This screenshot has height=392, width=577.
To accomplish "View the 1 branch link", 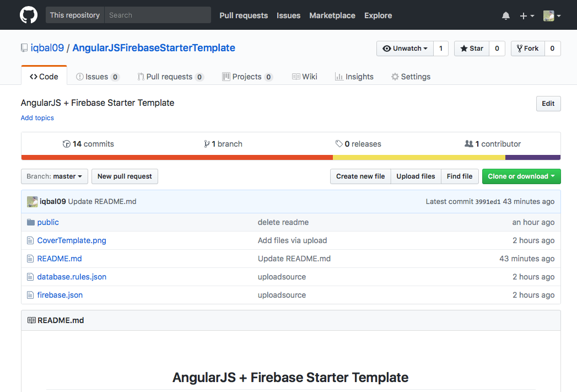I will [x=223, y=144].
